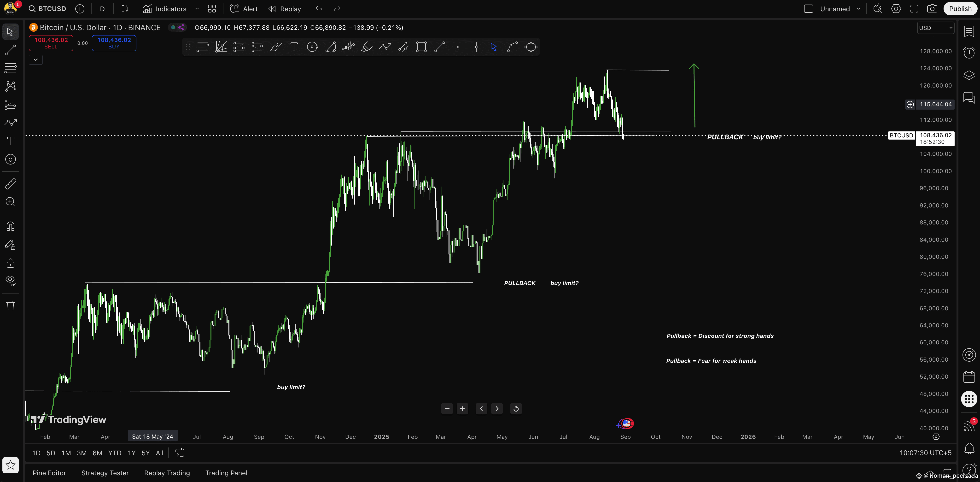Select the 6M time range
The height and width of the screenshot is (482, 980).
pyautogui.click(x=97, y=453)
